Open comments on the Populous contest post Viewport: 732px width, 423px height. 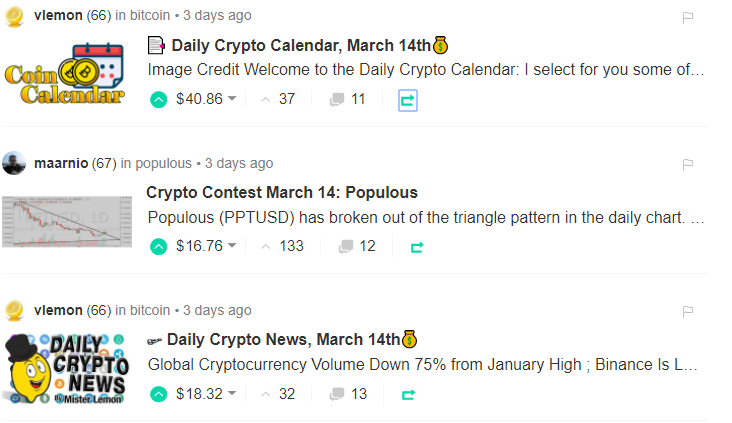coord(356,246)
